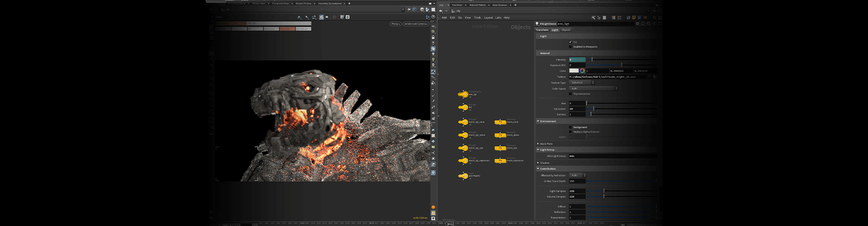Add a new pane tab after Geometry Spreadsheet
This screenshot has height=226, width=868.
(x=349, y=4)
